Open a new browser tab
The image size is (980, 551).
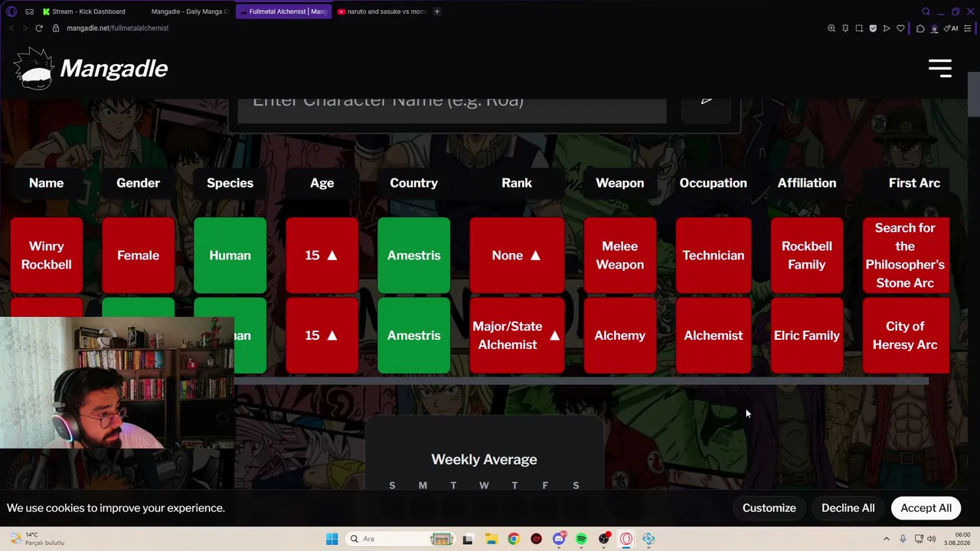pos(437,11)
